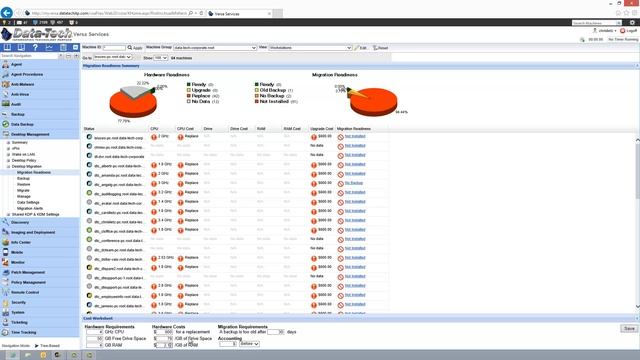Select the Versa Services browser tab
640x360 pixels.
tap(239, 13)
